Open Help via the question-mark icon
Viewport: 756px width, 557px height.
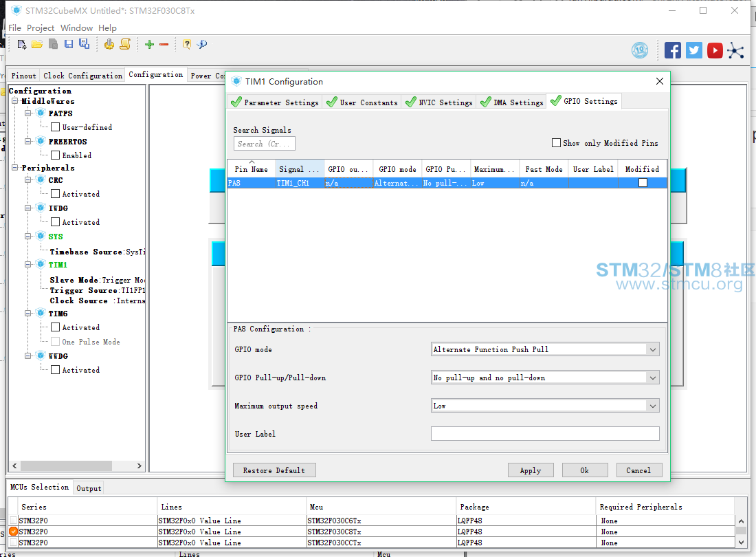point(186,45)
